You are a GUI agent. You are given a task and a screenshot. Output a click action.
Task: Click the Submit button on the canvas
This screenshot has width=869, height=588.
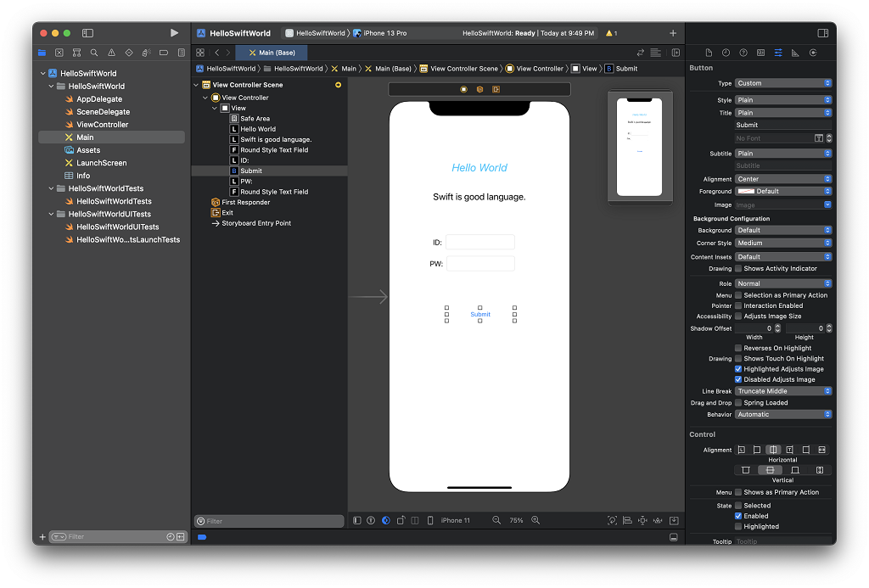tap(480, 315)
